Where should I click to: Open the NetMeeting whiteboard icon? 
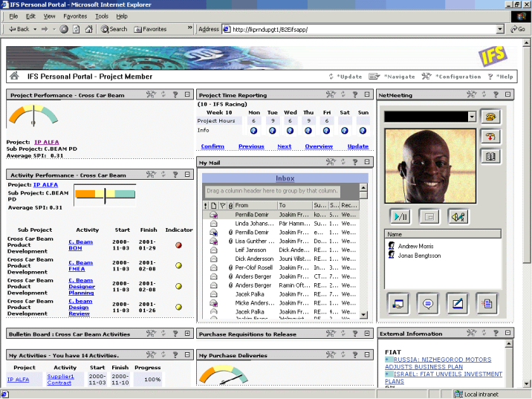click(458, 303)
